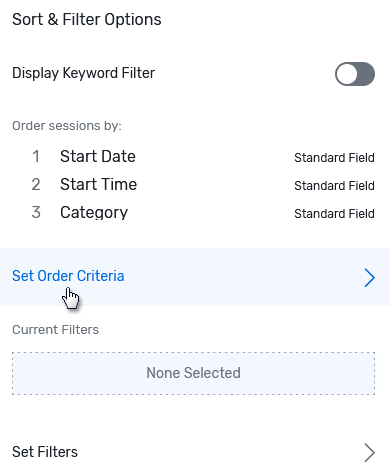Click the highlighted Set Order Criteria row background
This screenshot has height=476, width=390.
[x=195, y=277]
